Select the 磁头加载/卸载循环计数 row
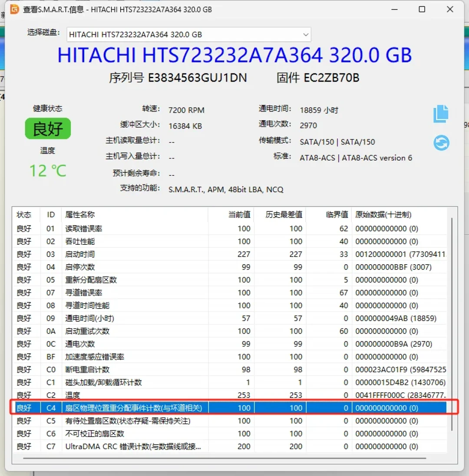 230,382
